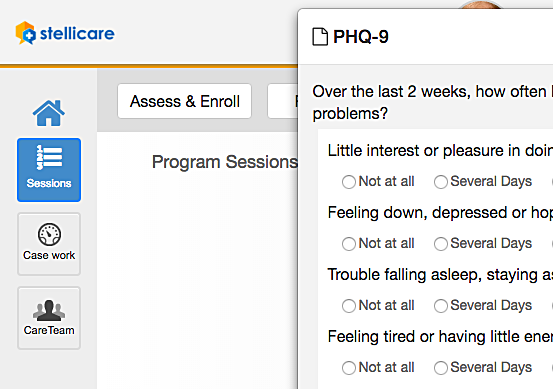The image size is (553, 389).
Task: Open Case work dashboard icon
Action: 49,244
